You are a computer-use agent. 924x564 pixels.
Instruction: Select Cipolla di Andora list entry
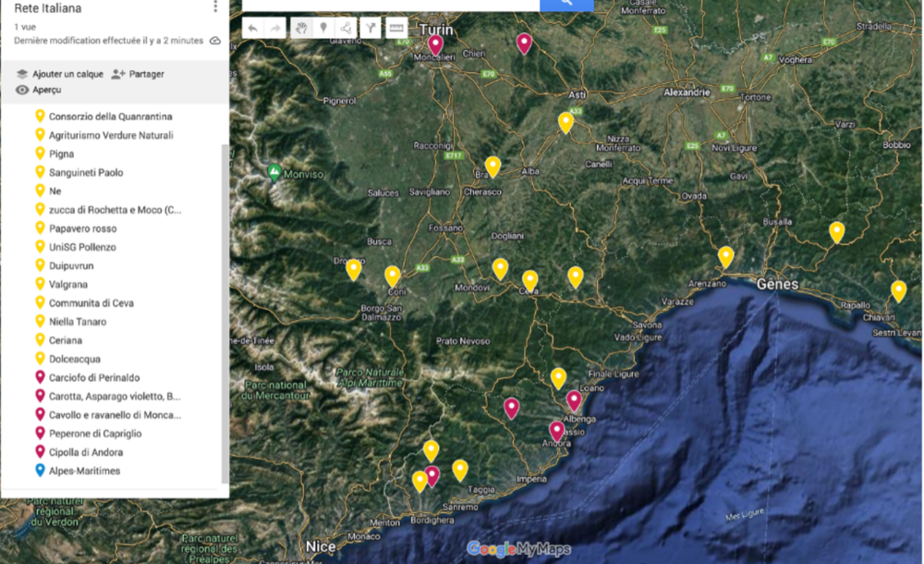tap(86, 452)
